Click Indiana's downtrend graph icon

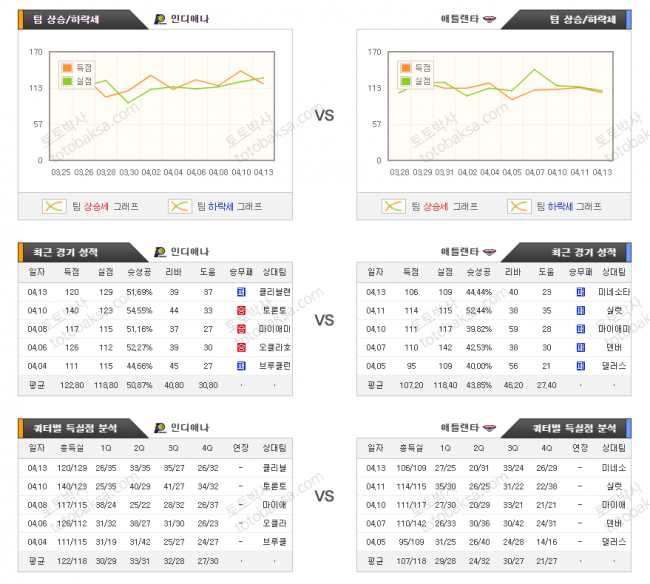(x=180, y=206)
